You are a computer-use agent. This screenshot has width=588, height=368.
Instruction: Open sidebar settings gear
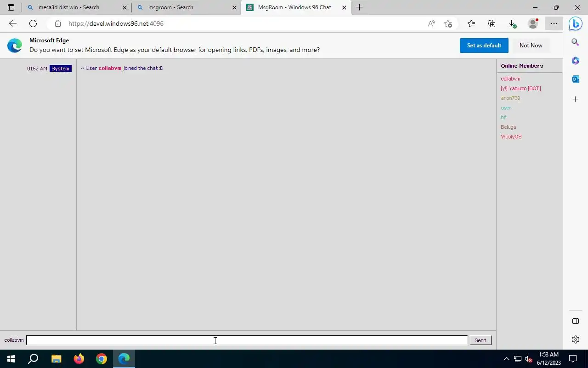[x=575, y=339]
